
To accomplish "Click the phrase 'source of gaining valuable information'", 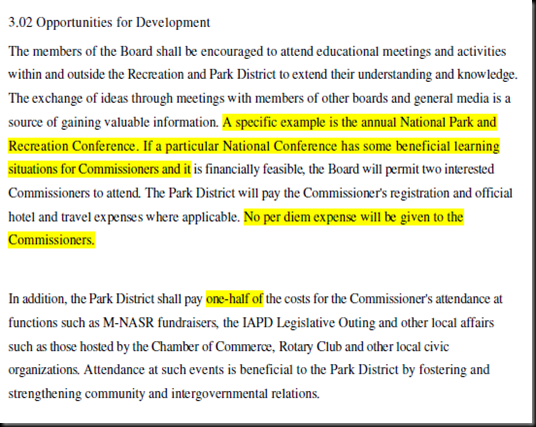I will tap(112, 122).
